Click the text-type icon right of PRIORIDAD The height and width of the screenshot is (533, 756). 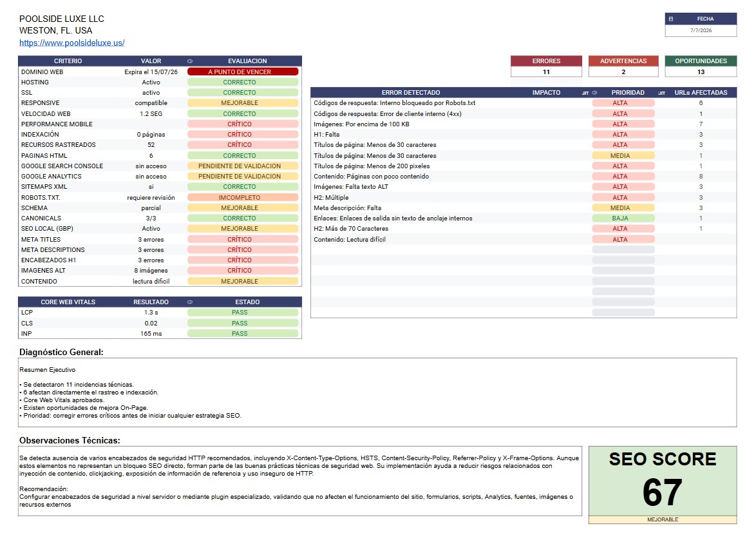click(x=661, y=93)
